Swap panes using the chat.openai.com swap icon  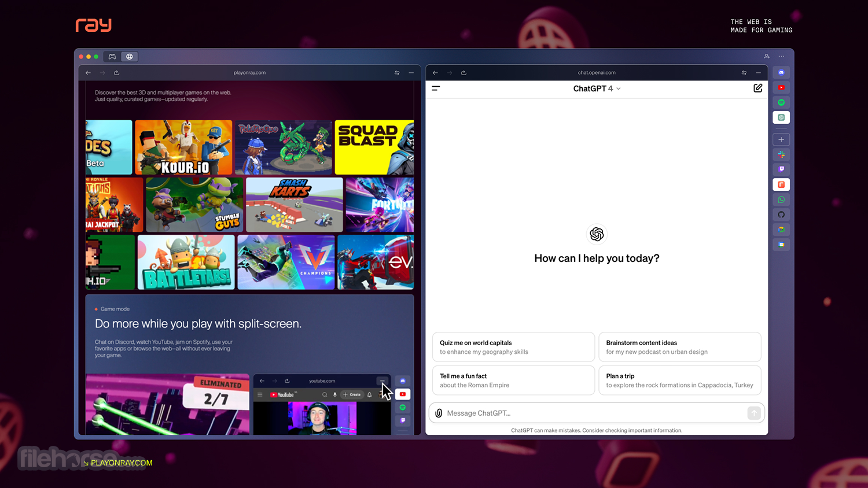tap(744, 73)
